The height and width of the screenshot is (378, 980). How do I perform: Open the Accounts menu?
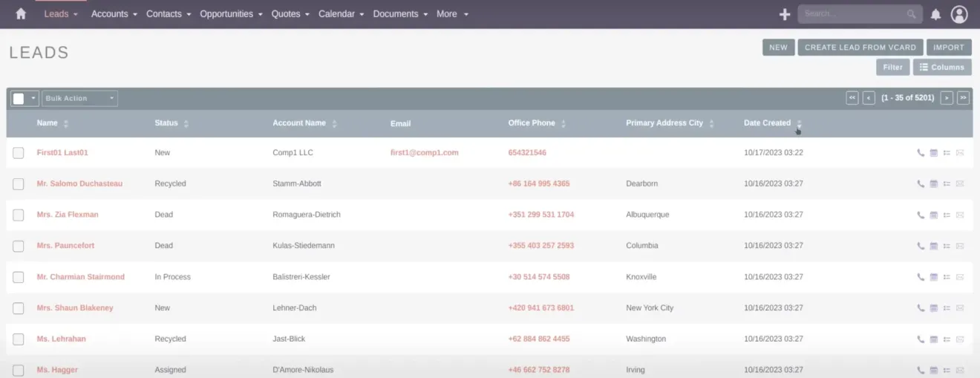click(x=114, y=14)
